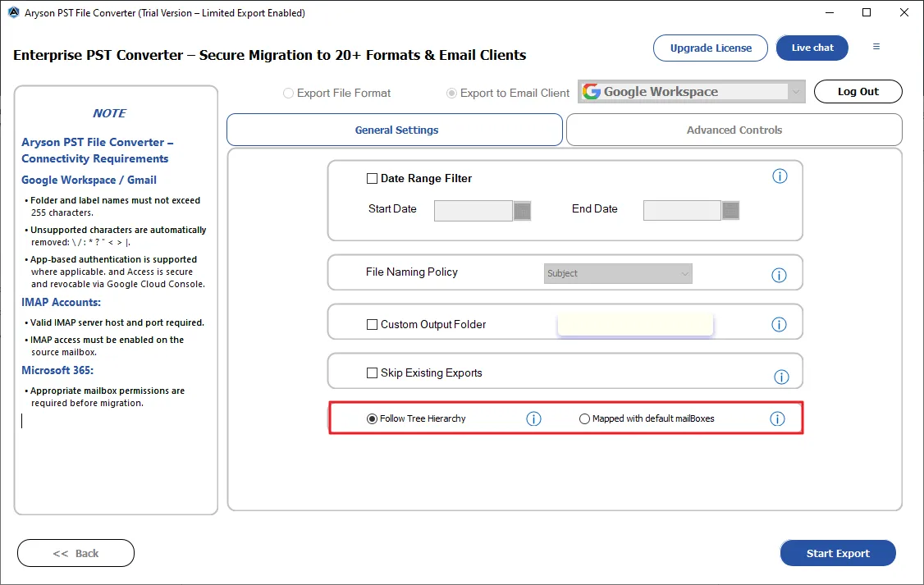This screenshot has width=924, height=585.
Task: Choose the Export to Email Client radio
Action: point(451,93)
